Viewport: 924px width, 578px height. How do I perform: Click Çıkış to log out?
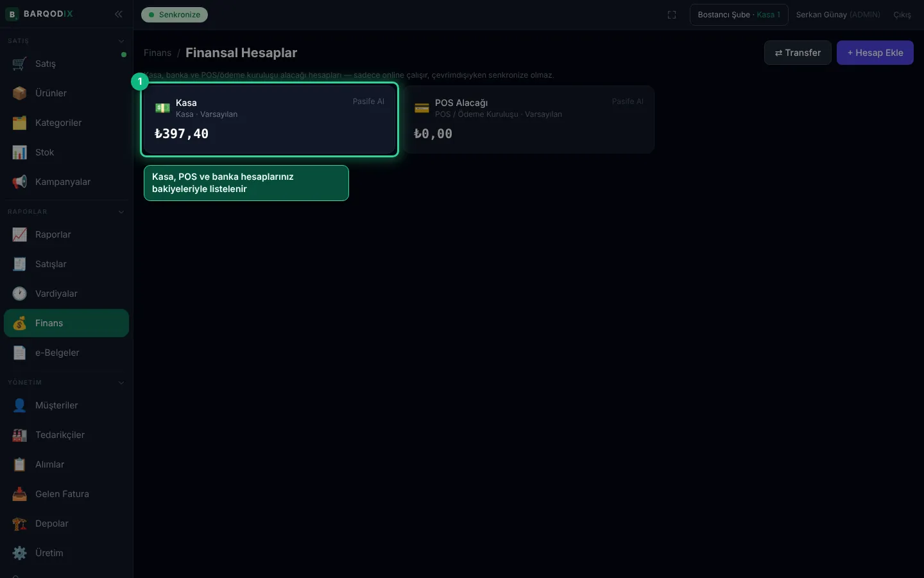tap(902, 15)
